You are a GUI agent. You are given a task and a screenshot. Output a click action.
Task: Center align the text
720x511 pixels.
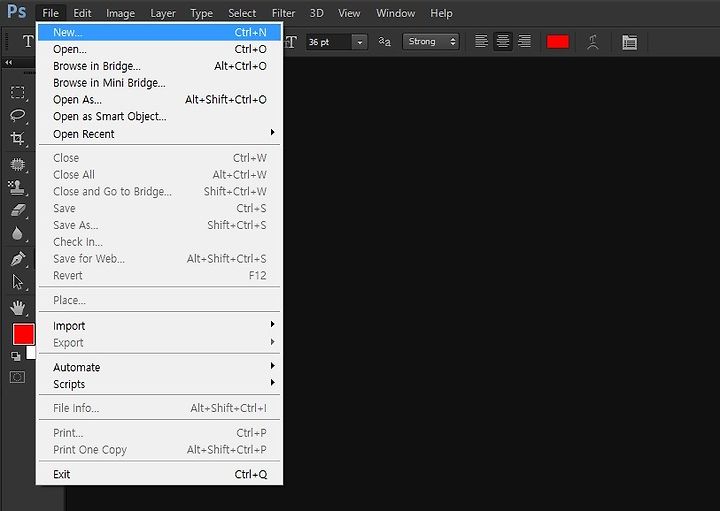click(503, 41)
